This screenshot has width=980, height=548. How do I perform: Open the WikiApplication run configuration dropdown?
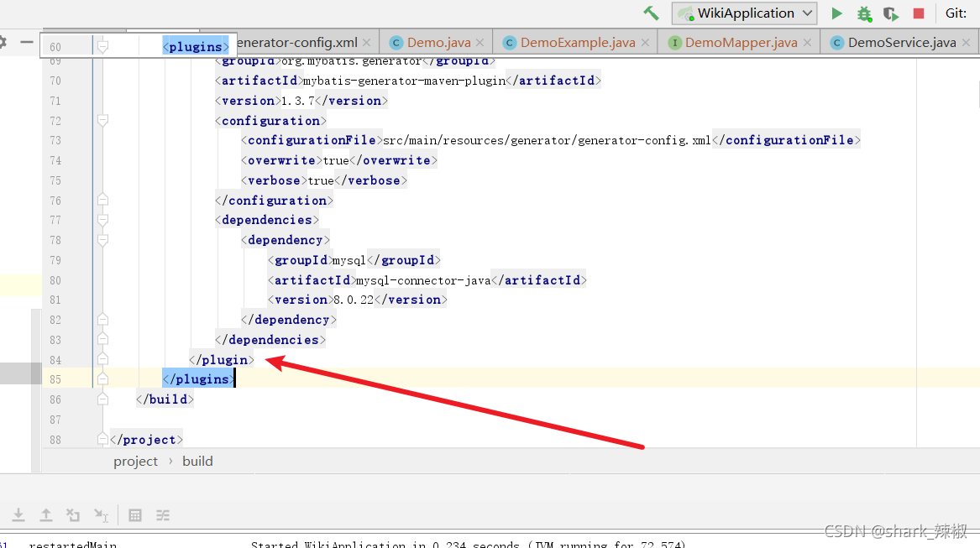[744, 13]
